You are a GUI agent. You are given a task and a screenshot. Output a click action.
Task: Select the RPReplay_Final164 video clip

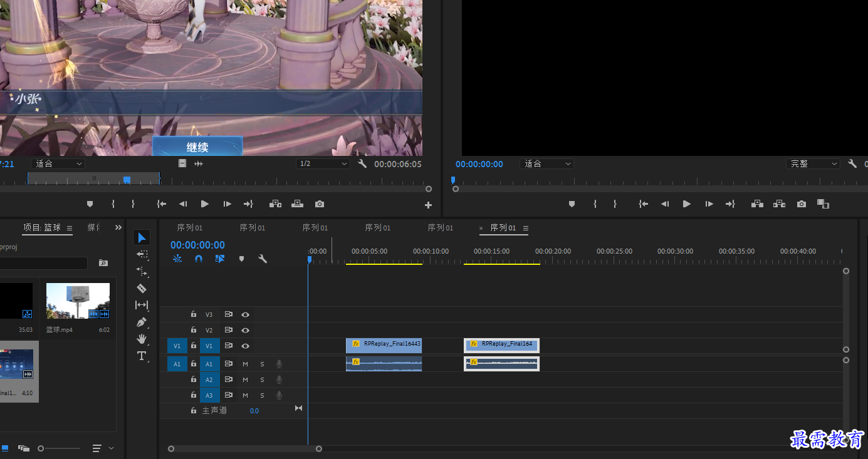(501, 345)
